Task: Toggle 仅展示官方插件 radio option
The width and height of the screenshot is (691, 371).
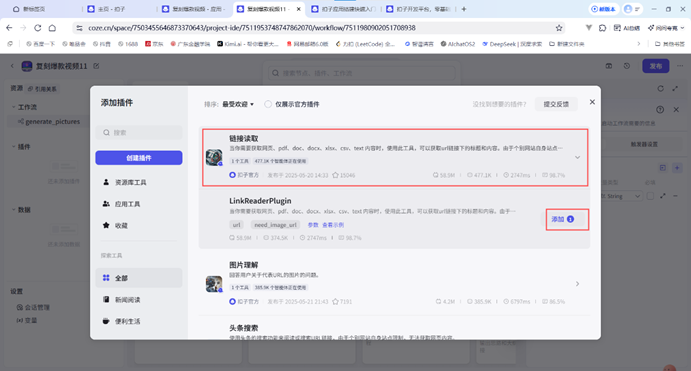Action: tap(268, 104)
